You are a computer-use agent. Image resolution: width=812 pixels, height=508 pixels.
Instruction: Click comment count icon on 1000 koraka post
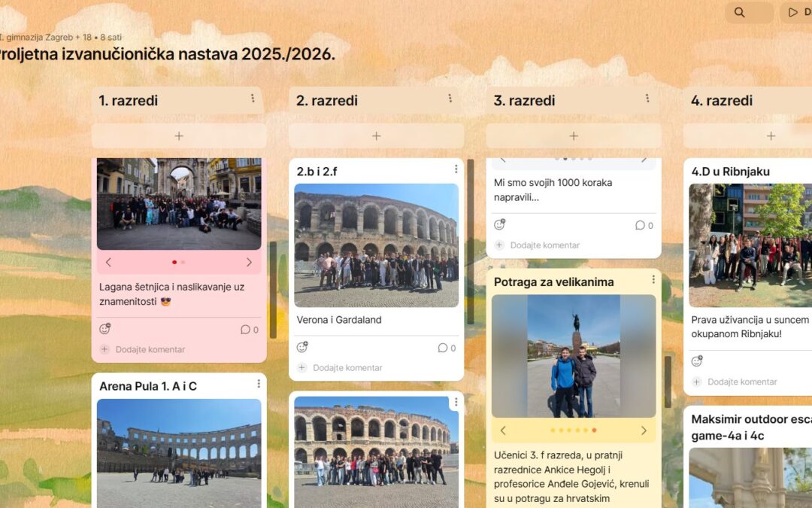641,224
